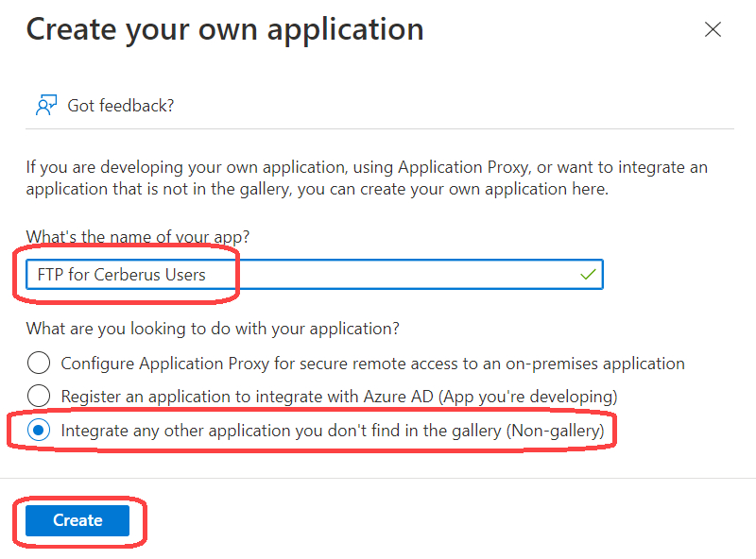Open the Got feedback? link
The image size is (756, 559).
coord(120,105)
